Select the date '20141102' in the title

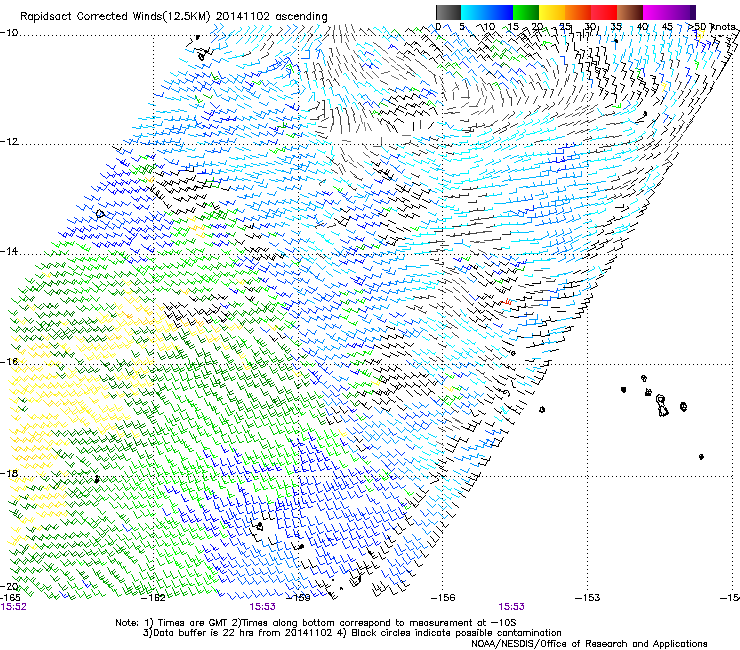point(243,17)
